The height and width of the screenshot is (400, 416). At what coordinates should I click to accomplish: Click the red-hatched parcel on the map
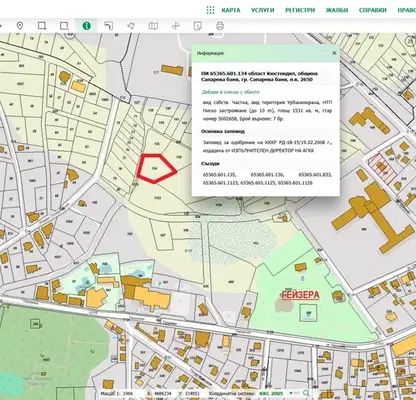pyautogui.click(x=382, y=168)
